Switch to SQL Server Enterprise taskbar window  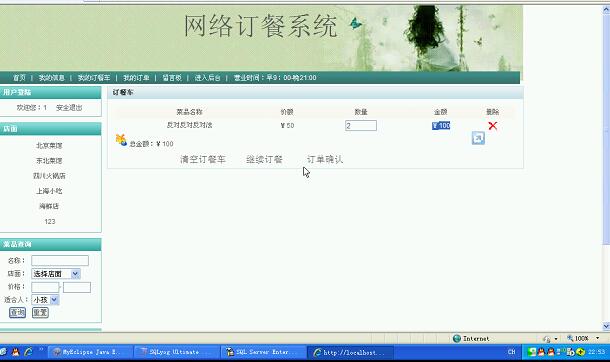pyautogui.click(x=263, y=352)
